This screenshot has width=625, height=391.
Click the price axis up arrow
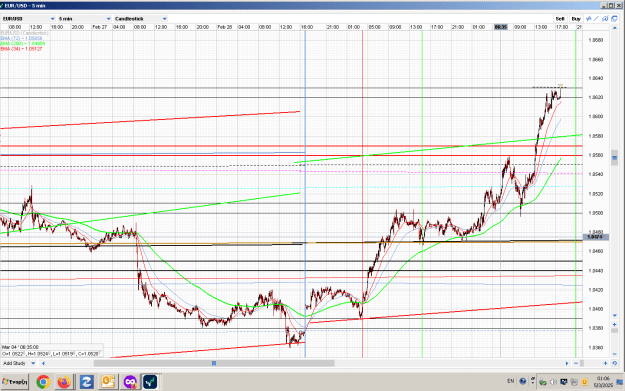tap(614, 27)
